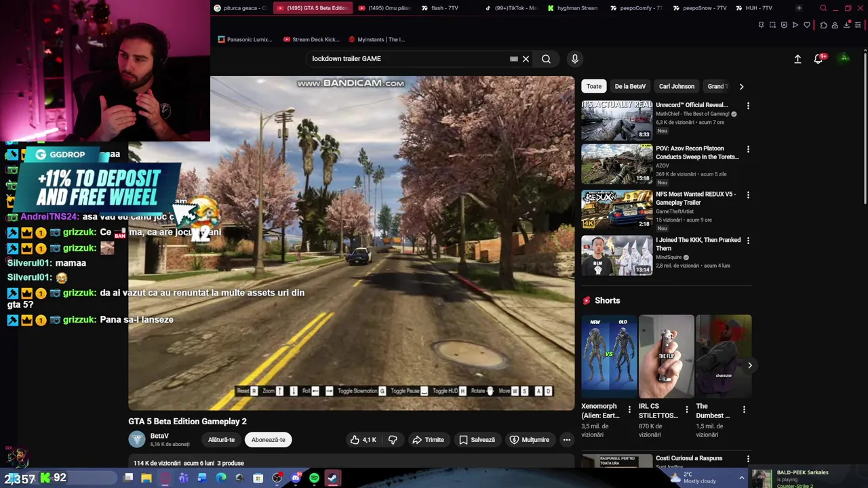Click the Alătură-te join button
The width and height of the screenshot is (868, 488).
[221, 440]
